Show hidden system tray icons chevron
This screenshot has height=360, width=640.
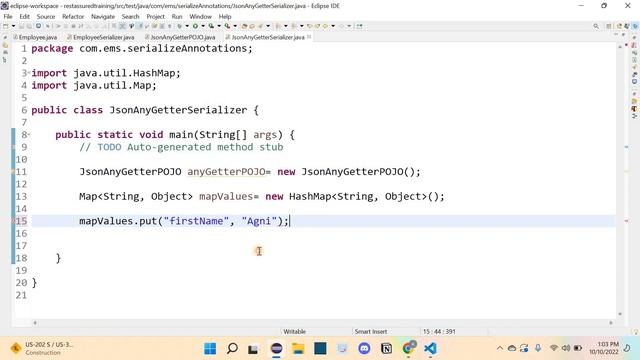coord(500,348)
